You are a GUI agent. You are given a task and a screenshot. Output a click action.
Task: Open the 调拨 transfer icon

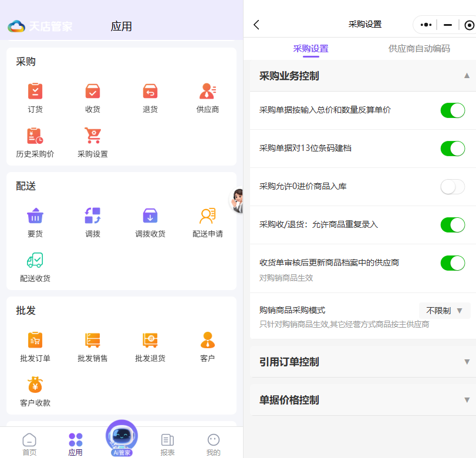click(x=93, y=217)
